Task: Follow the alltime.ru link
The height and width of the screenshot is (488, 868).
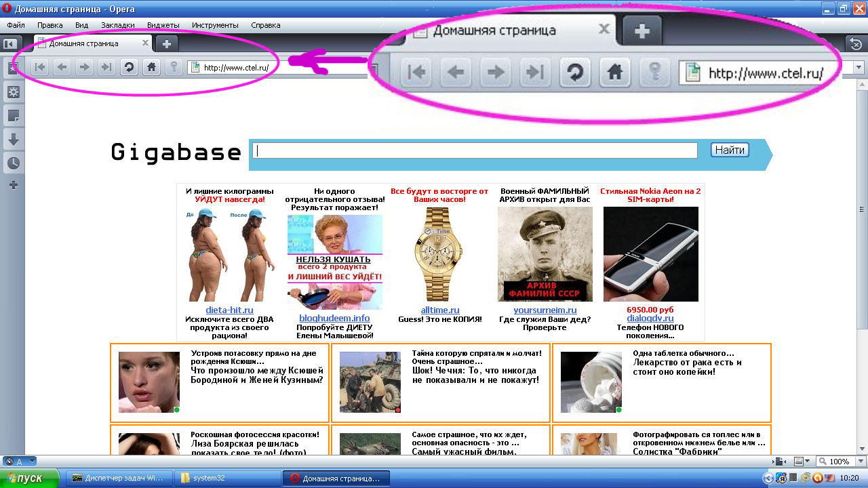Action: (x=439, y=310)
